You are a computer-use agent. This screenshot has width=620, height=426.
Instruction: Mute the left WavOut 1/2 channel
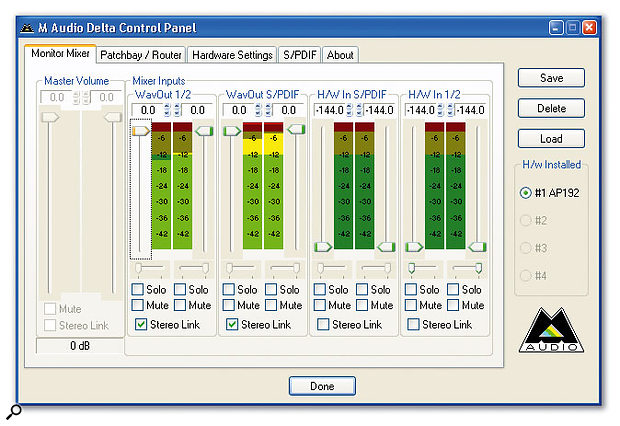(x=137, y=305)
